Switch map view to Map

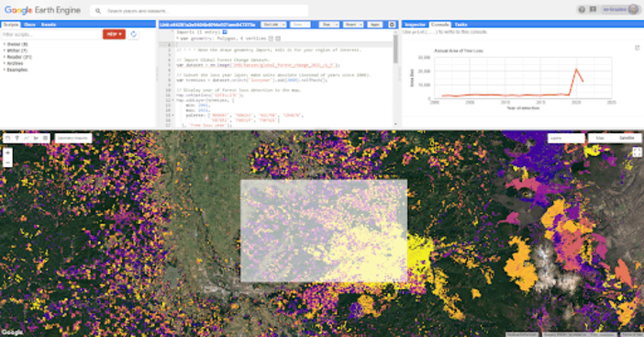click(x=600, y=138)
